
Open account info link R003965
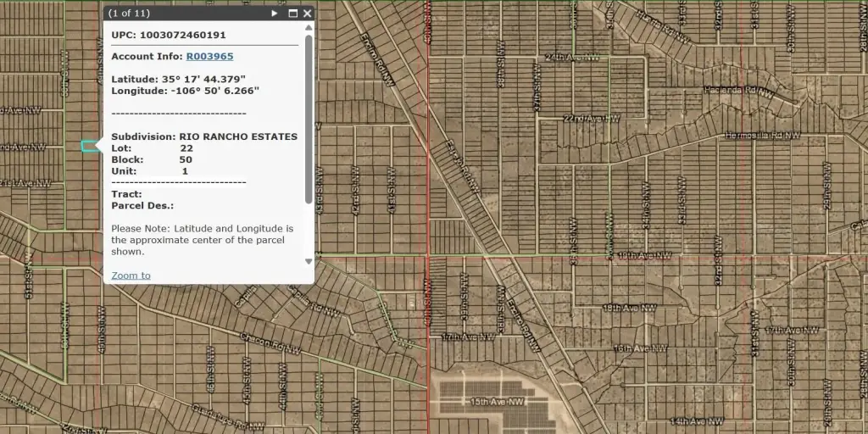click(209, 57)
